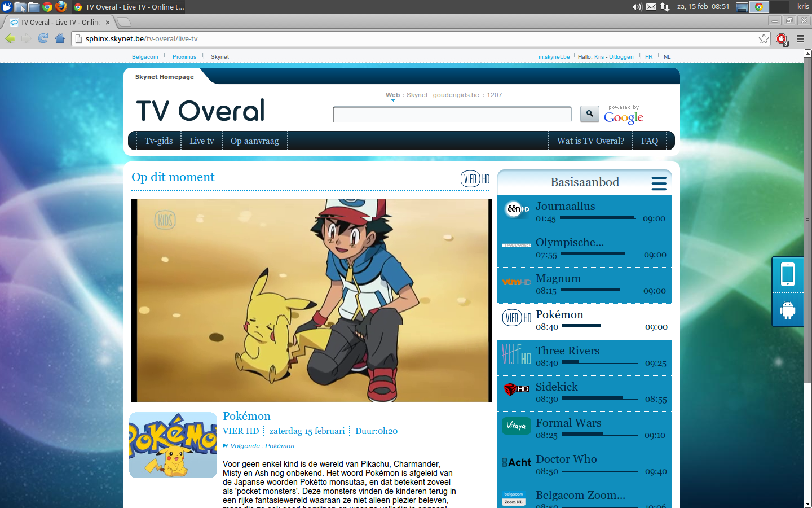Screen dimensions: 812x508
Task: Open the m.skynet.be link
Action: pyautogui.click(x=554, y=56)
